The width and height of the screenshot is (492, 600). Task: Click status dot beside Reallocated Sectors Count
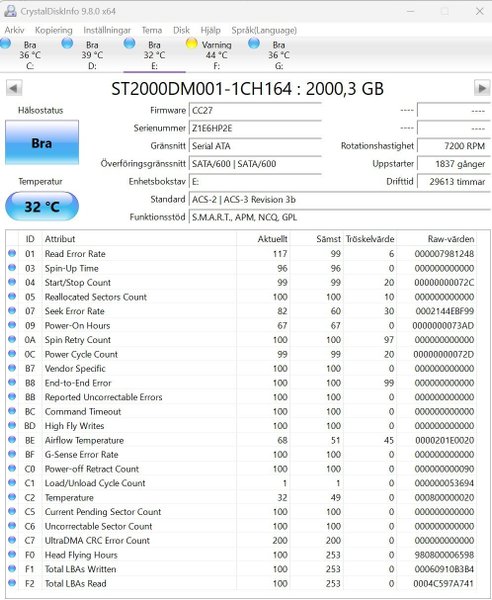[x=12, y=296]
